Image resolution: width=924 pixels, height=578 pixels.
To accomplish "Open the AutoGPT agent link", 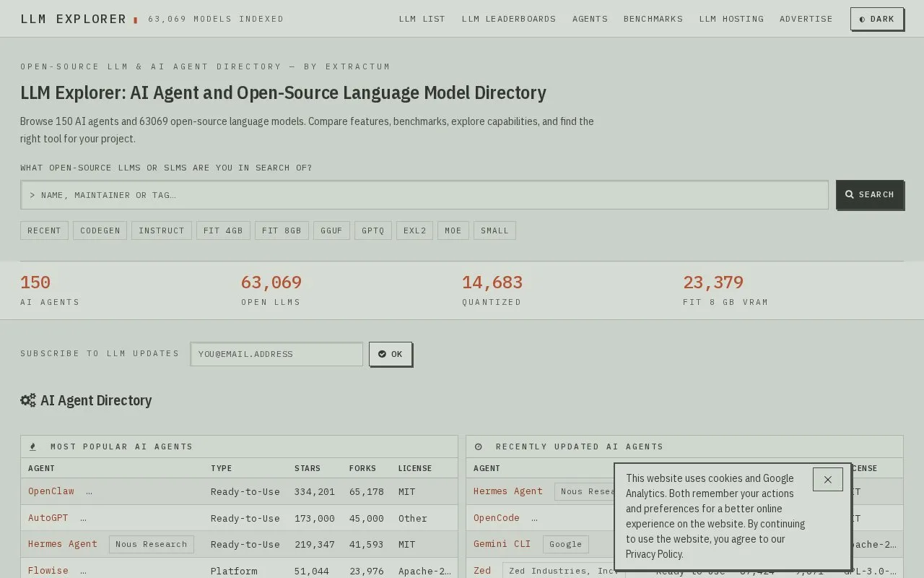I will 48,518.
